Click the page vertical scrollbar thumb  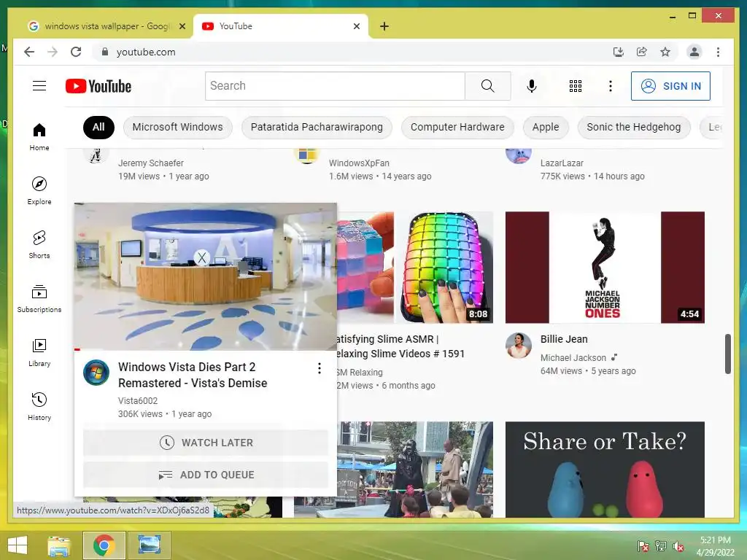tap(727, 354)
